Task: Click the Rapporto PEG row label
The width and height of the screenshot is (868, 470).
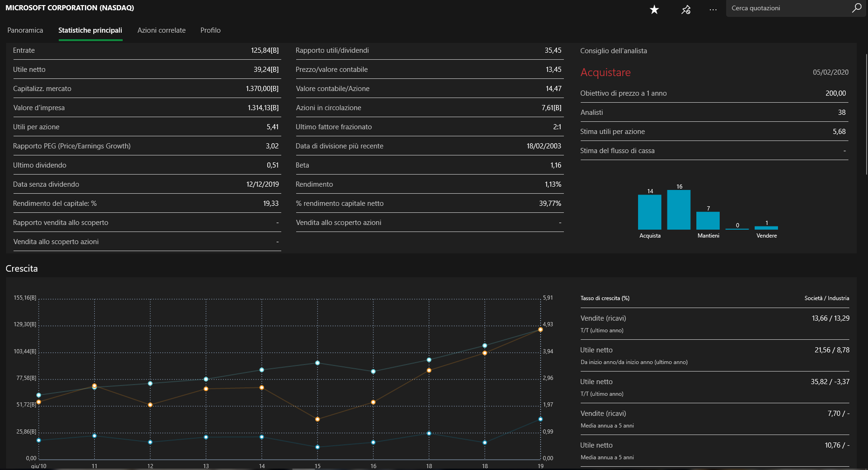Action: (72, 146)
